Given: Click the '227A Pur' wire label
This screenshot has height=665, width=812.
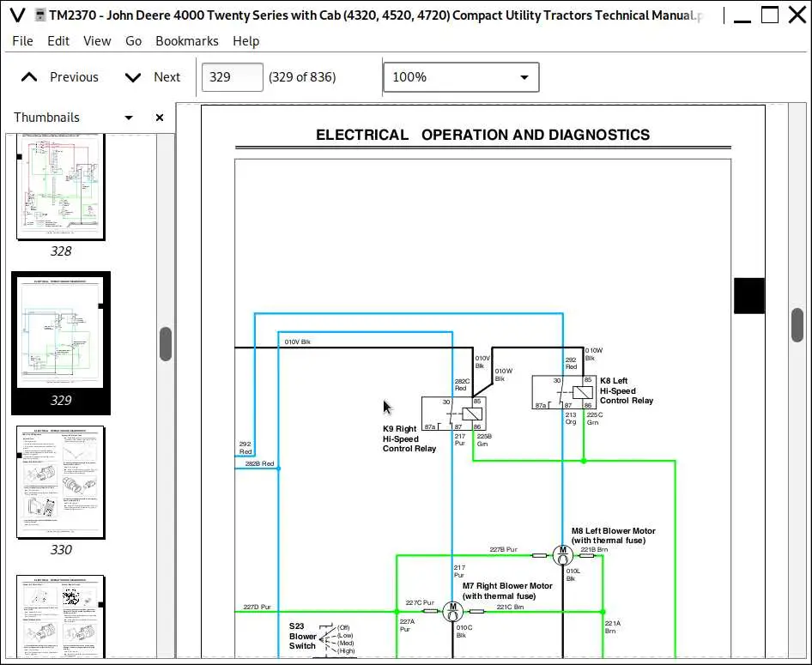Looking at the screenshot, I should [407, 626].
